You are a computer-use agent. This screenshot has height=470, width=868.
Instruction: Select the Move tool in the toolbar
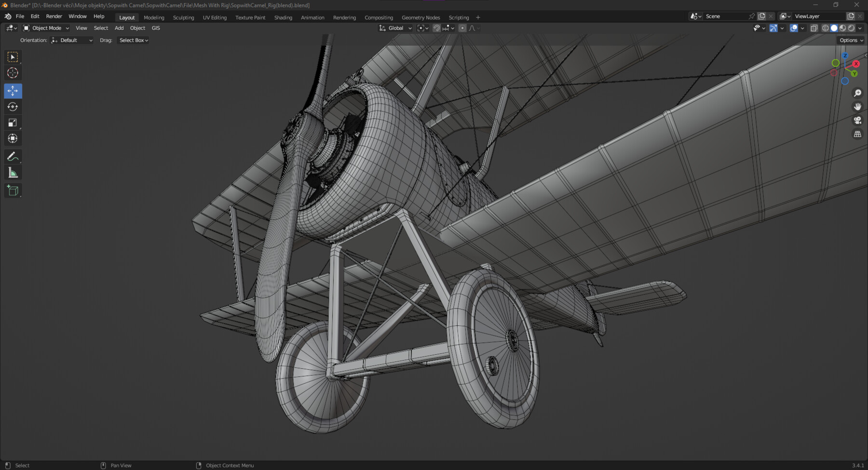[x=13, y=91]
